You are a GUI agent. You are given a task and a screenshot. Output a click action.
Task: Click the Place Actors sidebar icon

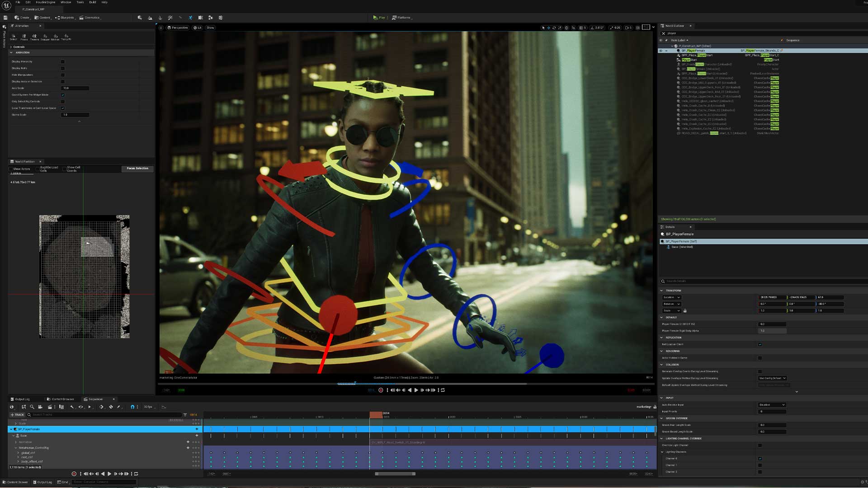coord(4,27)
